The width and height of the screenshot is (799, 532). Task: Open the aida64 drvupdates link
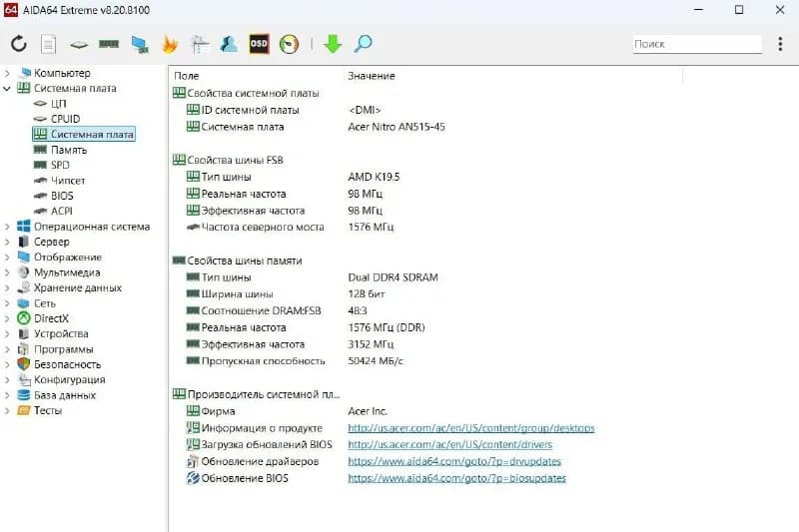click(454, 462)
